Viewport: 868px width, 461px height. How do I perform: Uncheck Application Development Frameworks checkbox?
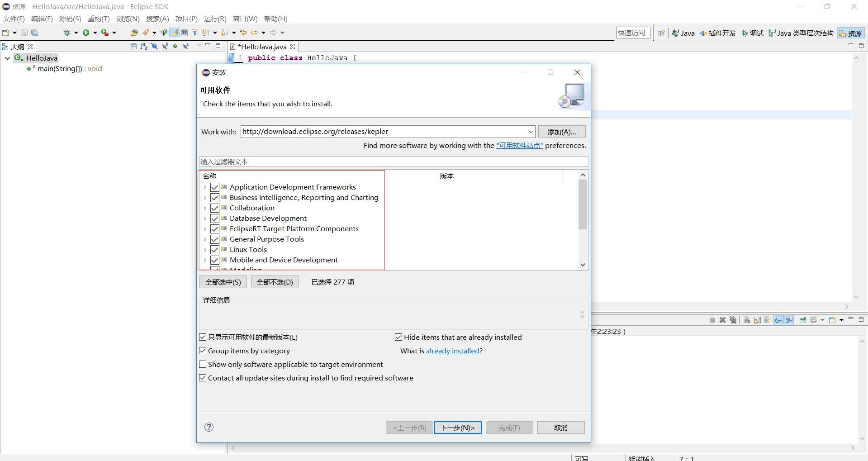pyautogui.click(x=215, y=187)
